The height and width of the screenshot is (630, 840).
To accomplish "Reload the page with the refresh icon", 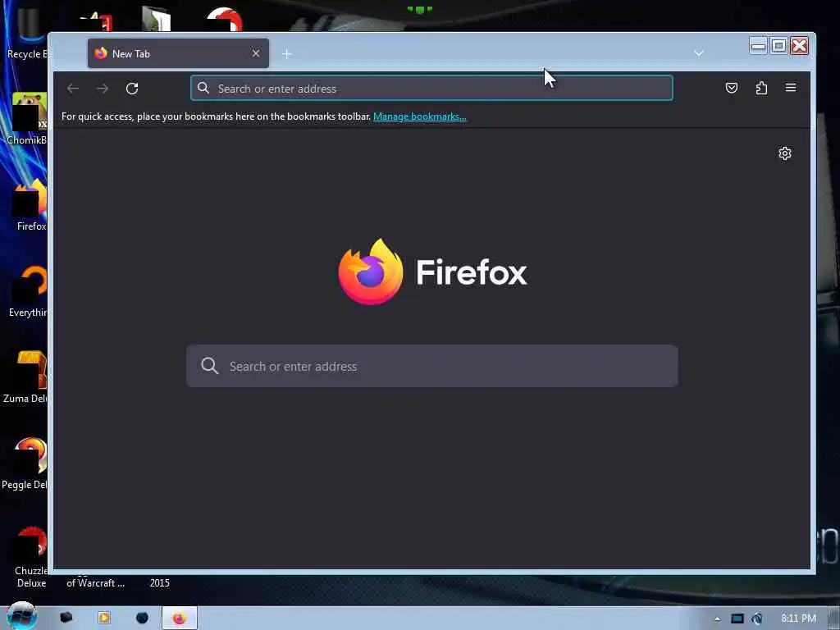I will [132, 89].
